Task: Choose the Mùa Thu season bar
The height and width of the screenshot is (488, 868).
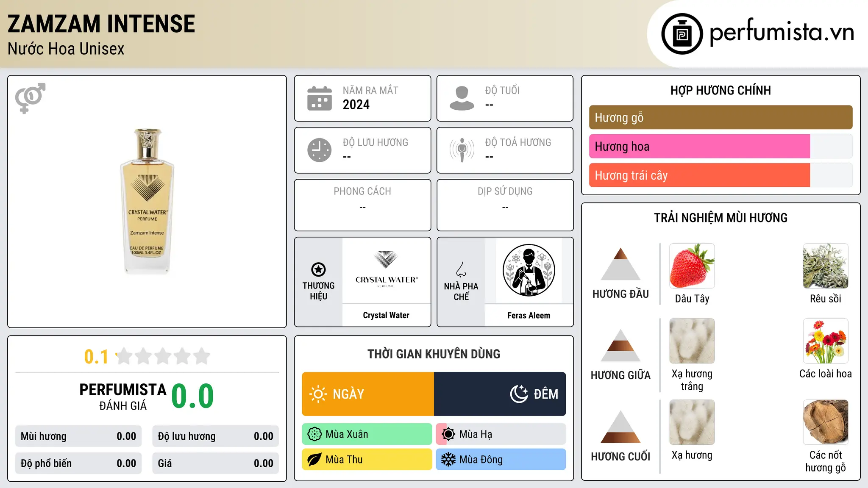Action: [x=367, y=460]
